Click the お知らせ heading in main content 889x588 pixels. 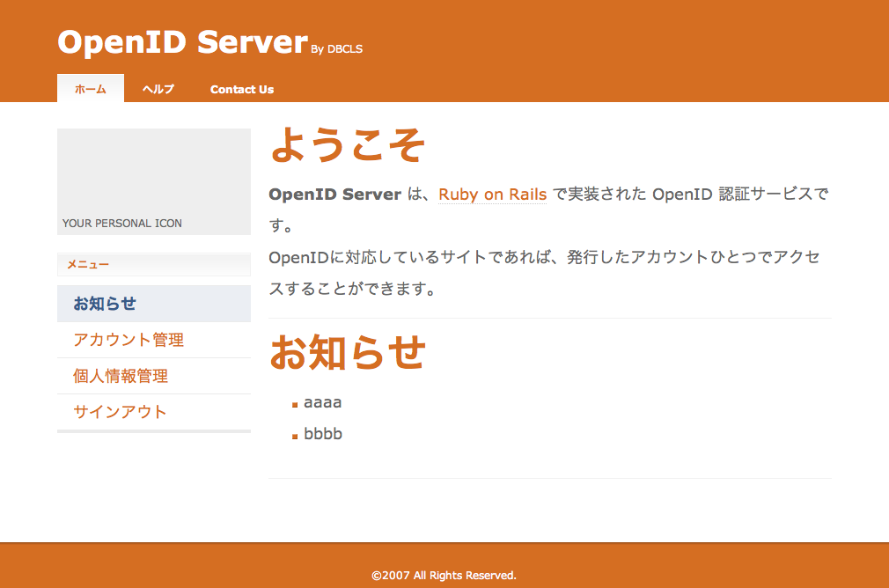[x=348, y=352]
